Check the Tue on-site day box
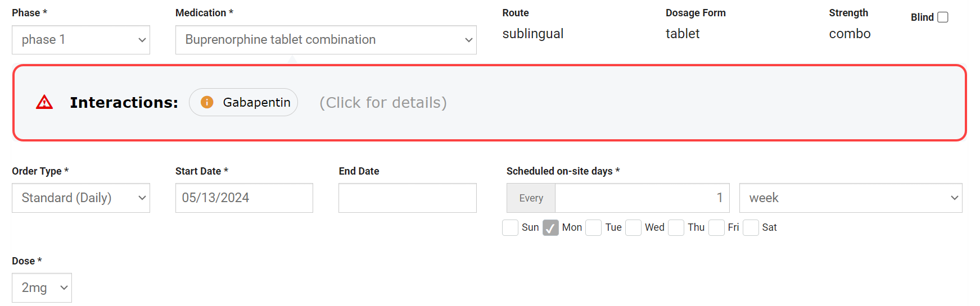Viewport: 980px width, 306px height. pos(594,227)
